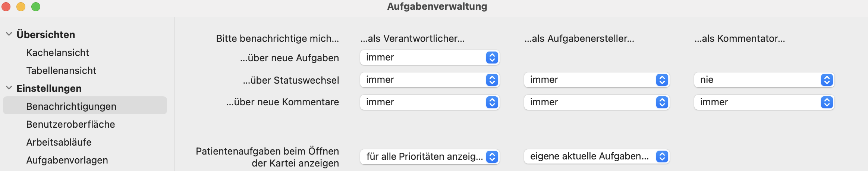Open the Statuswechsel Aufgabenersteller dropdown
Image resolution: width=868 pixels, height=171 pixels.
[x=597, y=80]
